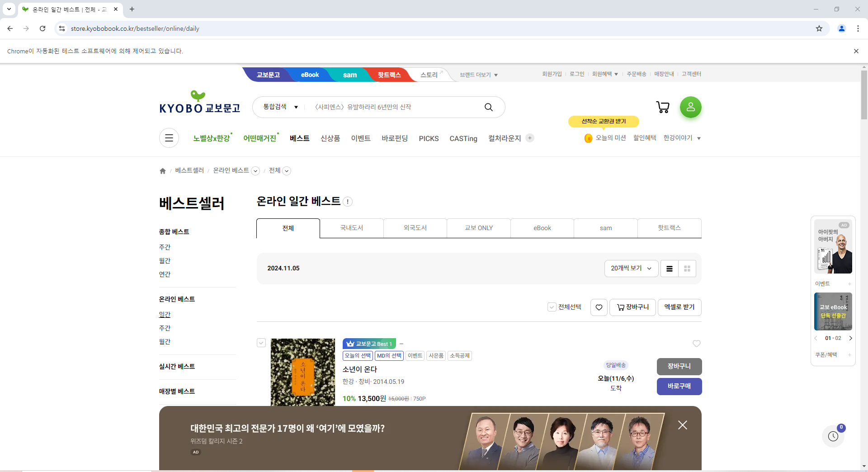Dismiss the Chrome automation notice
868x472 pixels.
(x=856, y=51)
